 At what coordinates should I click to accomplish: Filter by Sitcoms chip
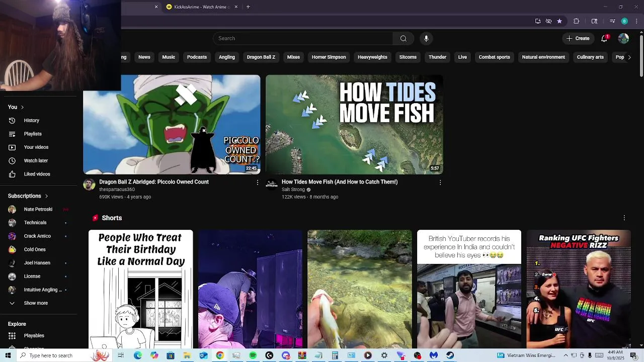point(408,57)
